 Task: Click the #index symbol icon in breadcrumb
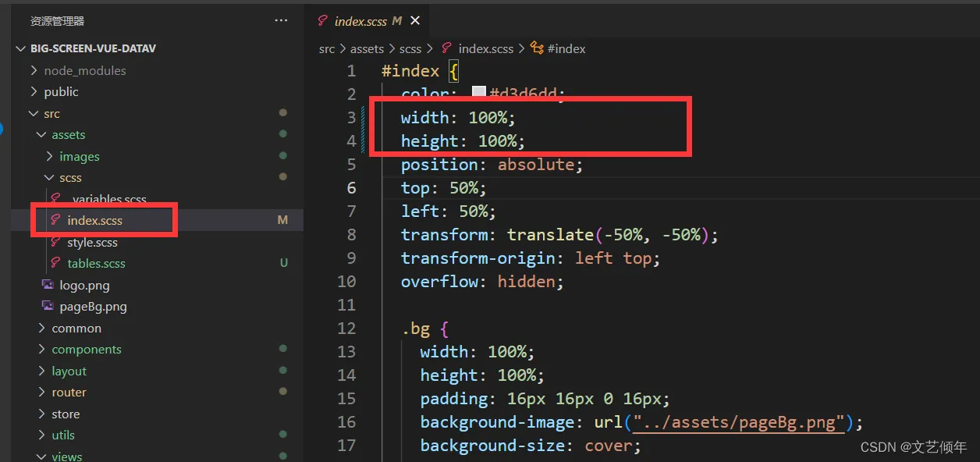click(x=537, y=48)
